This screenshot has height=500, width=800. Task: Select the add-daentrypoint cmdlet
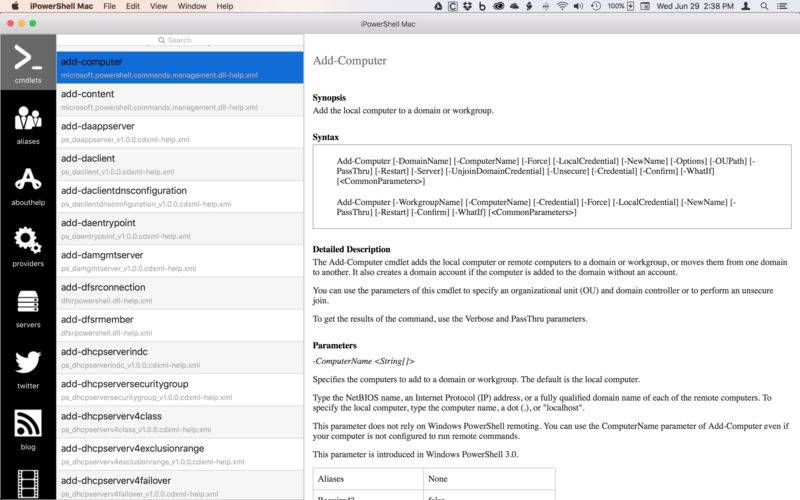(x=180, y=228)
